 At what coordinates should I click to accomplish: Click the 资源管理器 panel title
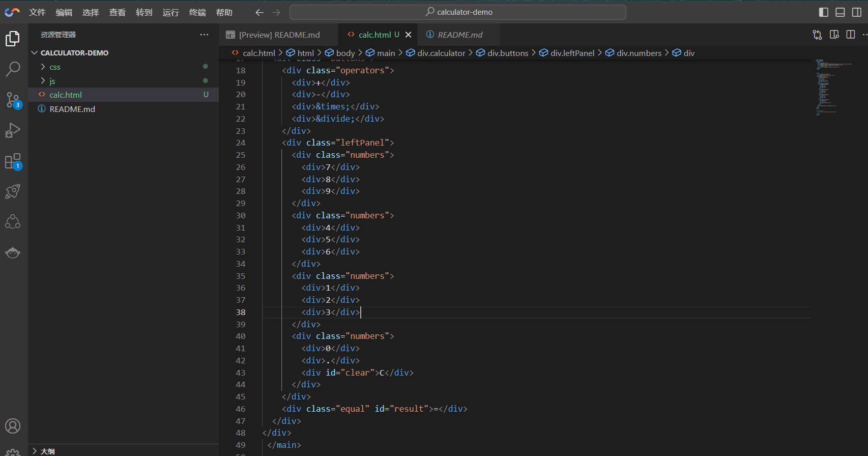click(58, 35)
